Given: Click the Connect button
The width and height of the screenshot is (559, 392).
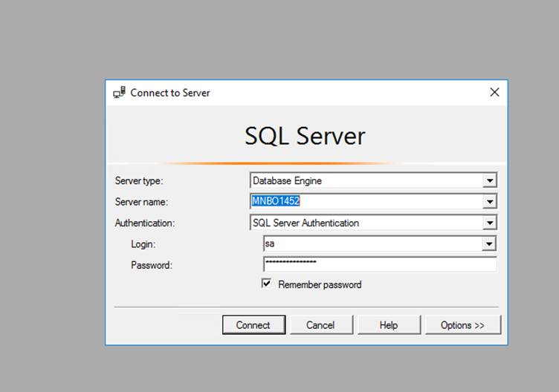Looking at the screenshot, I should [253, 324].
